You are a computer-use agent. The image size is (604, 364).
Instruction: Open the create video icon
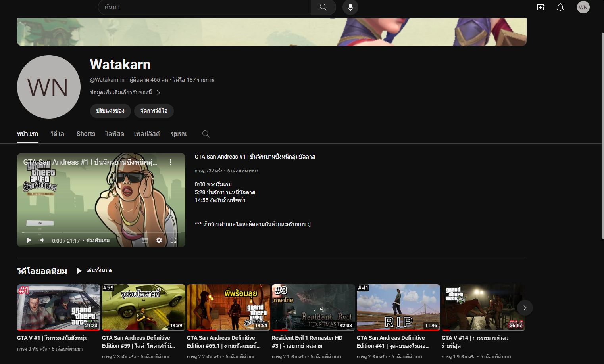point(541,7)
